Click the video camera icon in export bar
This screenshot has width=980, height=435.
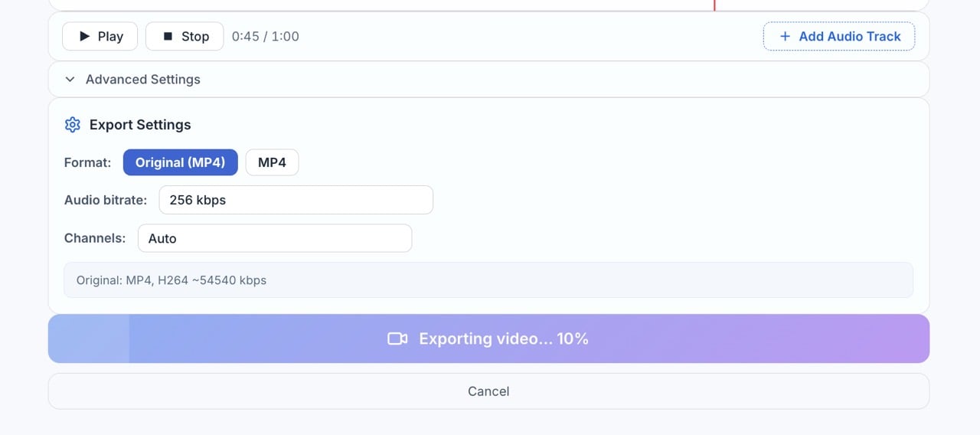point(397,339)
